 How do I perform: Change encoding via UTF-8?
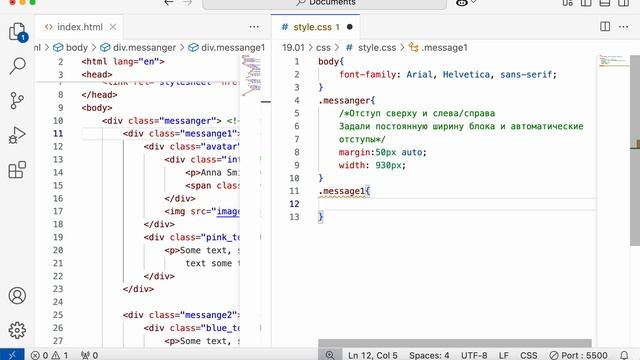click(x=474, y=355)
